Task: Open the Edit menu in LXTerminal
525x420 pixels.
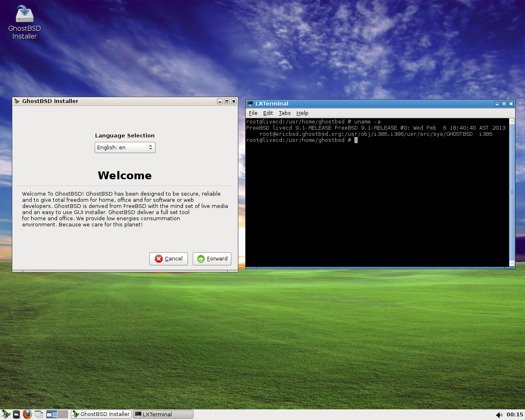Action: [268, 113]
